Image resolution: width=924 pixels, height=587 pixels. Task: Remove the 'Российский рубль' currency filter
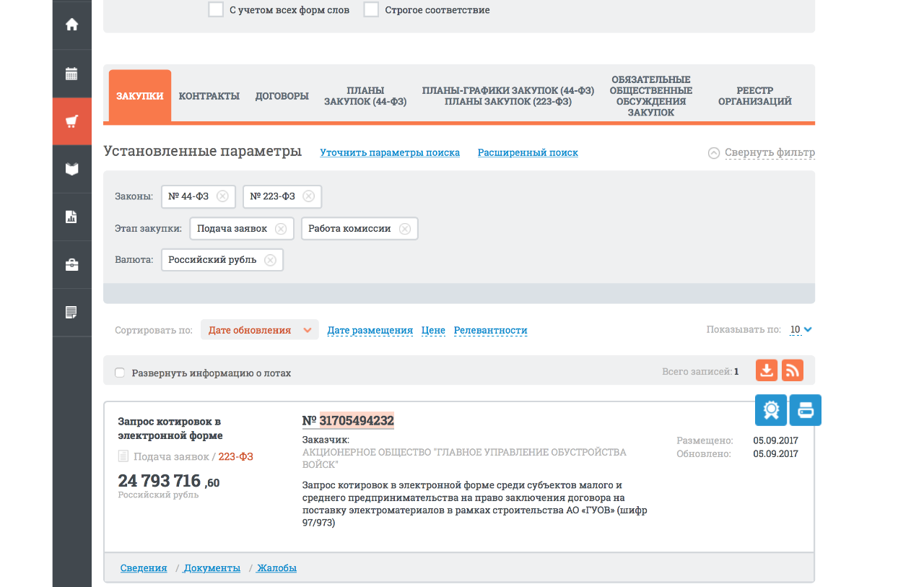(270, 260)
